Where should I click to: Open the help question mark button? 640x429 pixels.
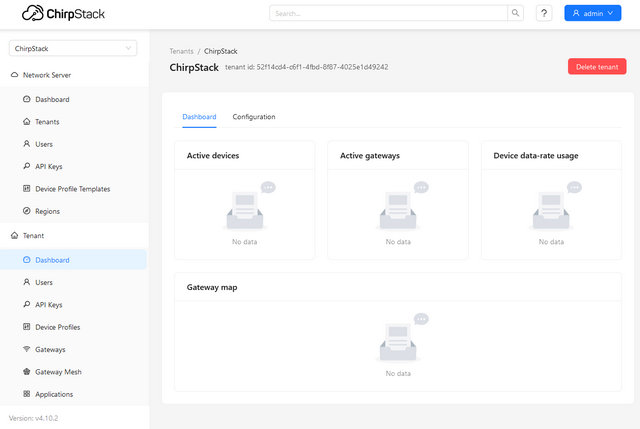click(544, 14)
